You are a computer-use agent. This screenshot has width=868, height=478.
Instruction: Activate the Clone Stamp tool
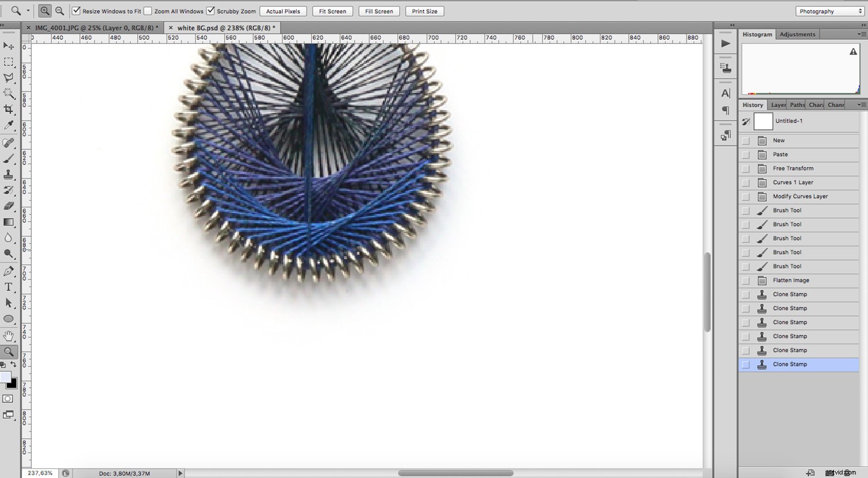(x=8, y=175)
